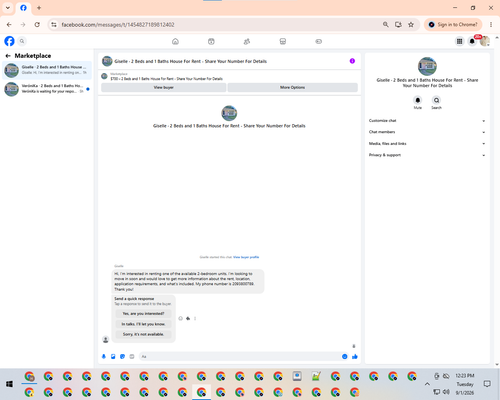Screen dimensions: 500x400
Task: Send quick response 'In talks. I'll let you know.'
Action: click(x=143, y=324)
